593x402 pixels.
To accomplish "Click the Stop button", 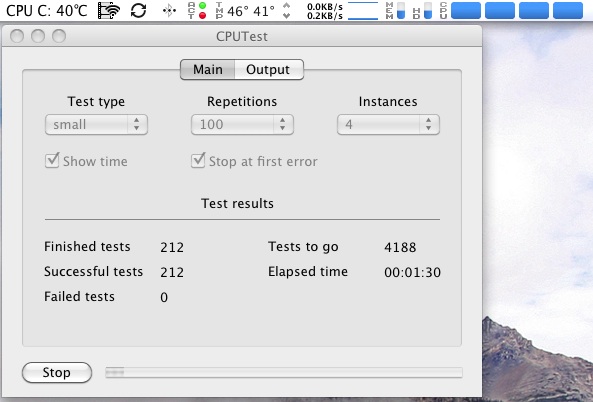I will click(57, 373).
